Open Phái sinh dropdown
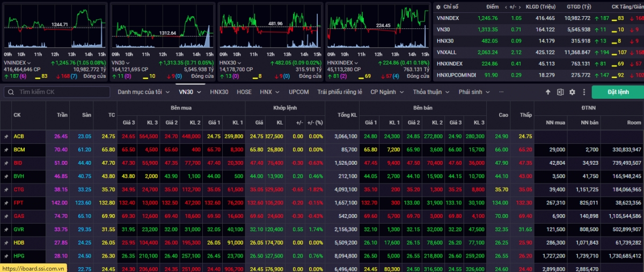 tap(474, 92)
